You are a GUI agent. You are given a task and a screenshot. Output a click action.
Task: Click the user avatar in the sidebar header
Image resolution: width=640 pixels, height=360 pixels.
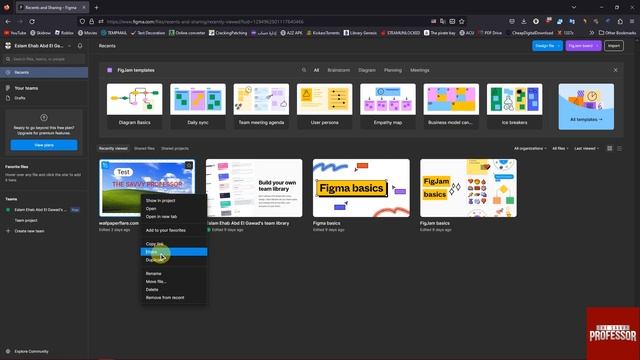[8, 46]
